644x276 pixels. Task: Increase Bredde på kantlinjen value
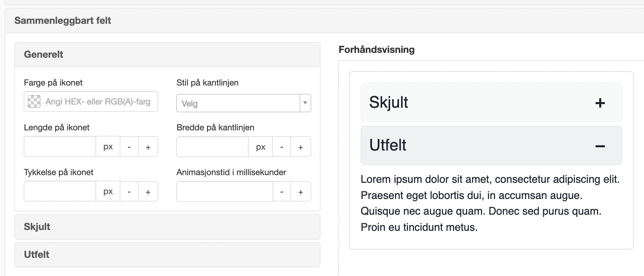301,147
